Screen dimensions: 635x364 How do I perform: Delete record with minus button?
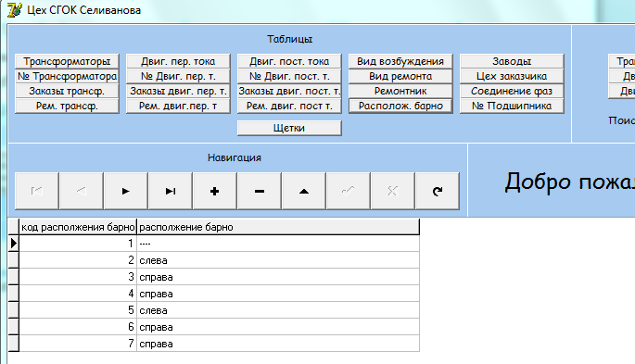(260, 191)
